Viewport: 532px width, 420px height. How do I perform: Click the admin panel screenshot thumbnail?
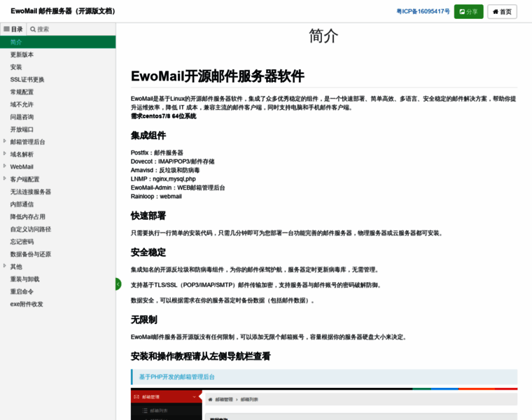(x=324, y=404)
